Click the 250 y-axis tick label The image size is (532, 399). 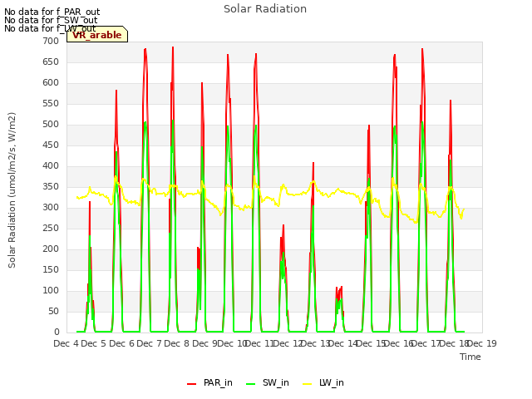[x=51, y=229]
